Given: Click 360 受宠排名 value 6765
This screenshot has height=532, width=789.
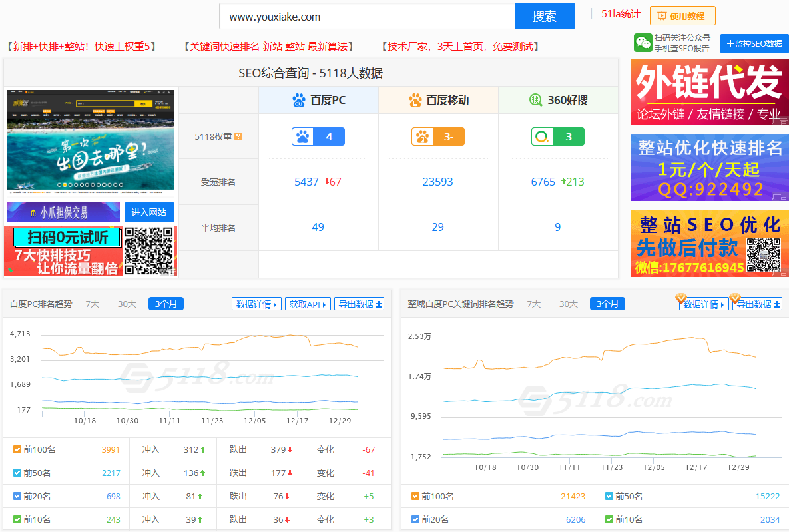Looking at the screenshot, I should click(x=543, y=182).
